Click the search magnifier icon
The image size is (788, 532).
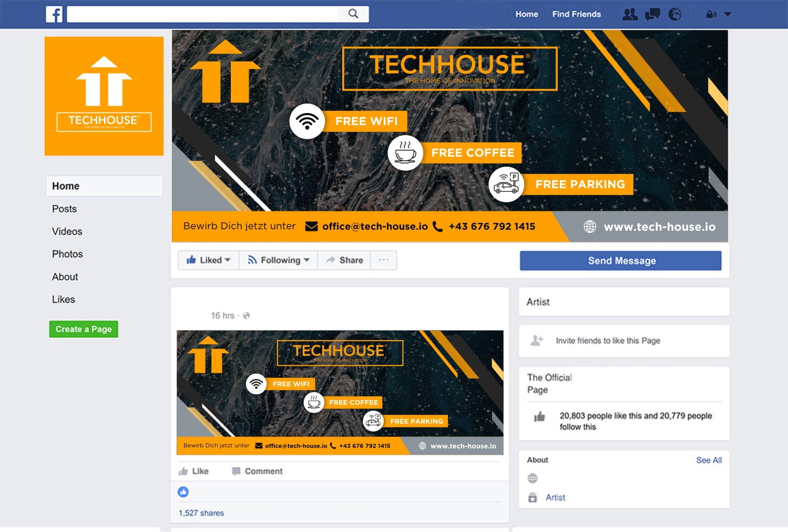point(353,14)
